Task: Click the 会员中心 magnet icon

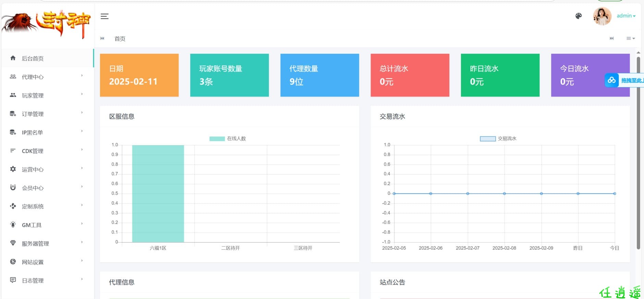Action: [x=13, y=188]
